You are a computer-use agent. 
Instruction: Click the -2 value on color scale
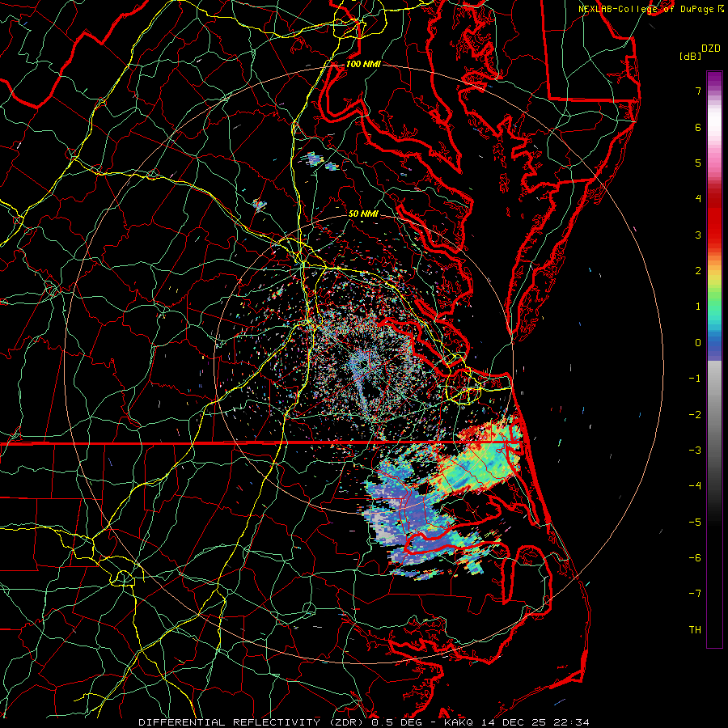695,414
